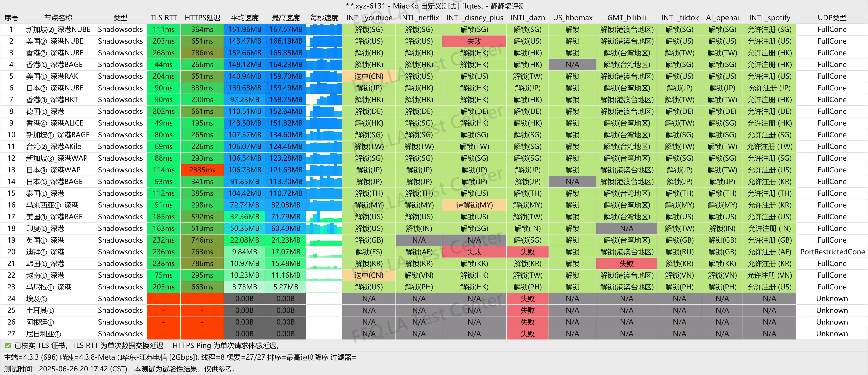868x375 pixels.
Task: Click the PortRestrictedCone UDP type cell
Action: pos(832,252)
